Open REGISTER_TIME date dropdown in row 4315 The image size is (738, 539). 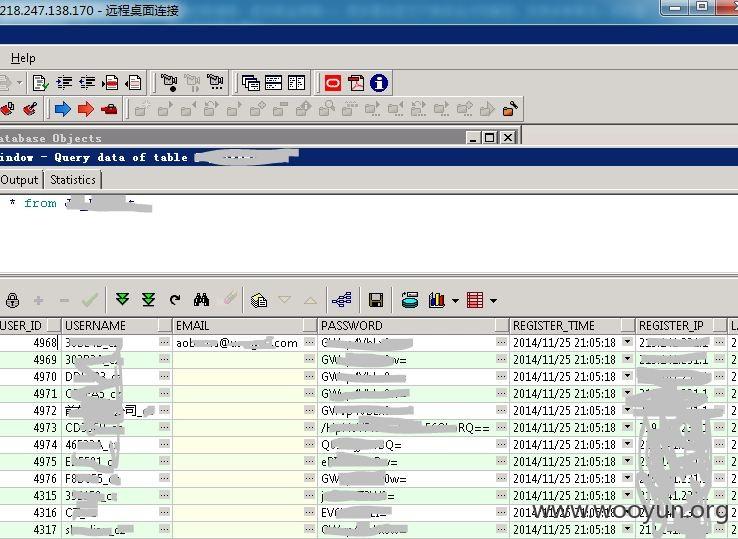pyautogui.click(x=627, y=495)
